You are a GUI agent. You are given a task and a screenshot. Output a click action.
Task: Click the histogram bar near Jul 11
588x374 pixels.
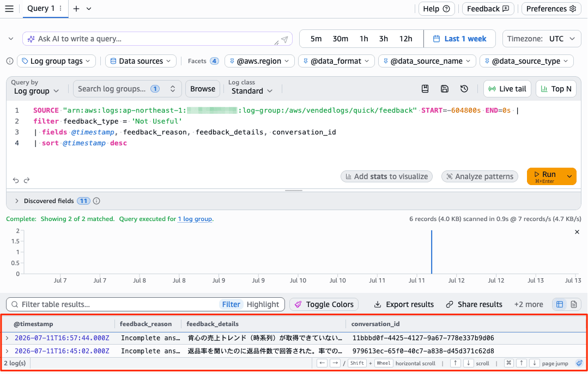(x=432, y=252)
